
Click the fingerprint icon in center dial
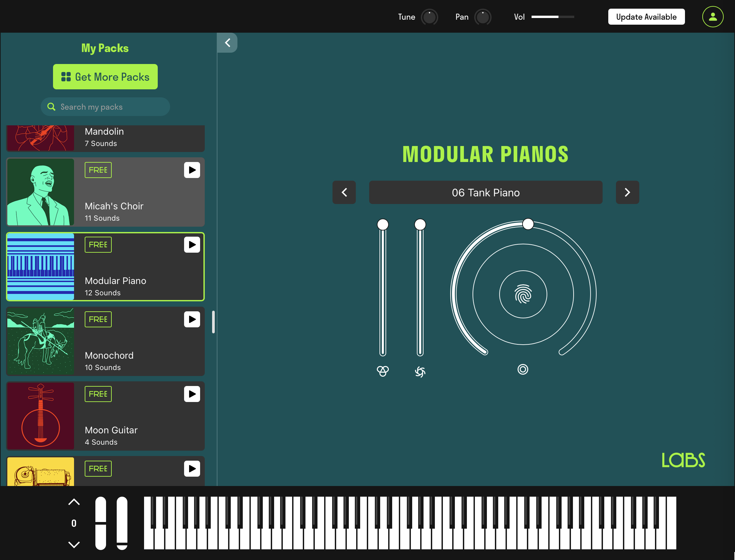pyautogui.click(x=523, y=294)
